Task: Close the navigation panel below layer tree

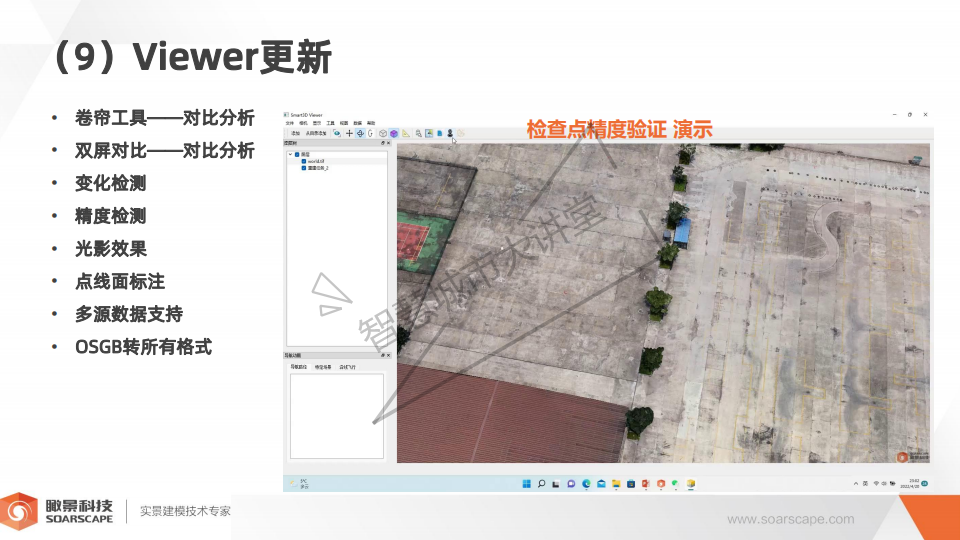Action: pyautogui.click(x=389, y=355)
